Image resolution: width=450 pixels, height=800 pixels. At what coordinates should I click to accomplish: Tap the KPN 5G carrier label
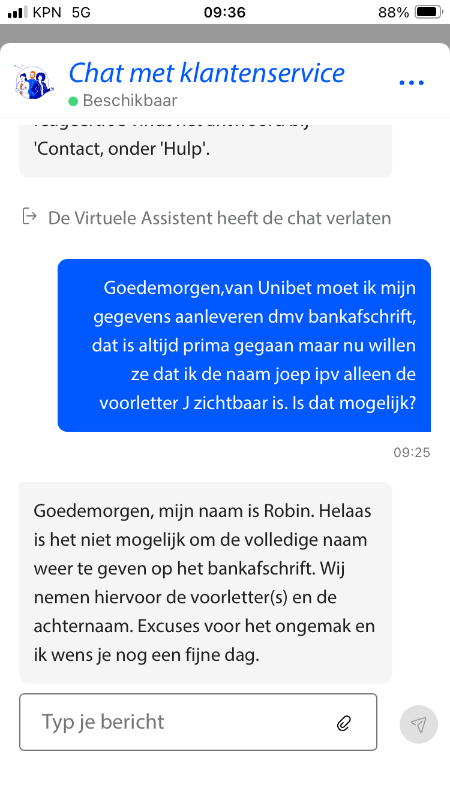tap(61, 12)
